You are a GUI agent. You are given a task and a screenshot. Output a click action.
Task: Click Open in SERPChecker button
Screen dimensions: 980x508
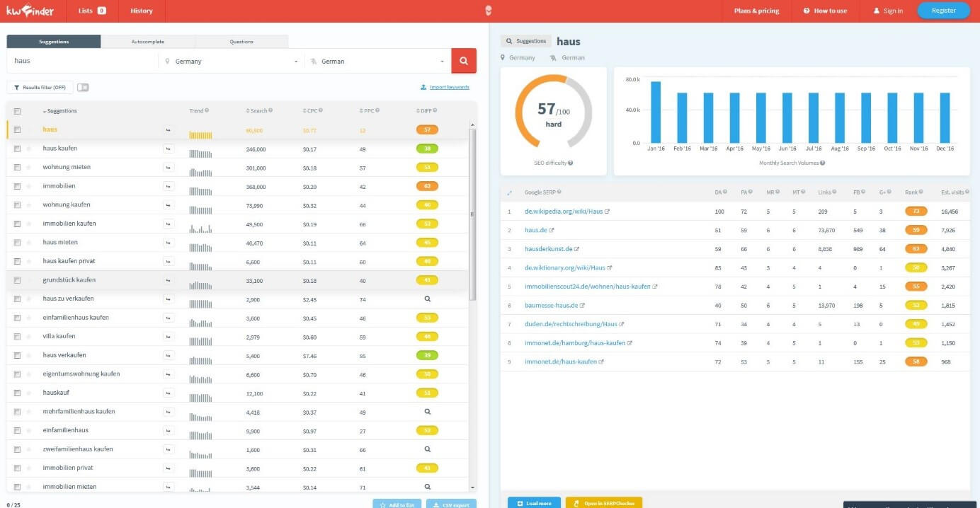point(604,503)
